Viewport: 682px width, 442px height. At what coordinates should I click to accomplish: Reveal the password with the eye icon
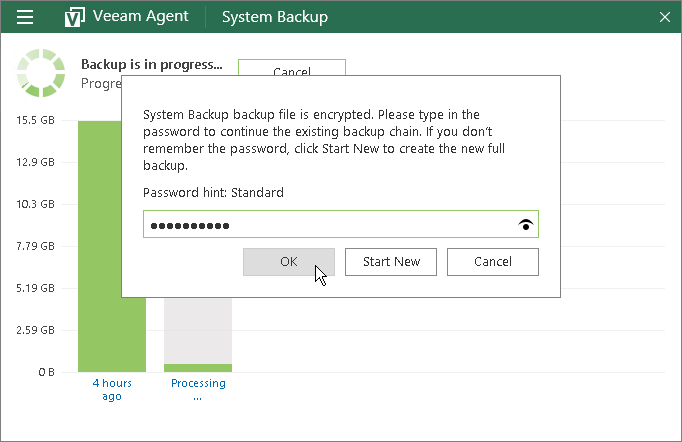pos(526,225)
